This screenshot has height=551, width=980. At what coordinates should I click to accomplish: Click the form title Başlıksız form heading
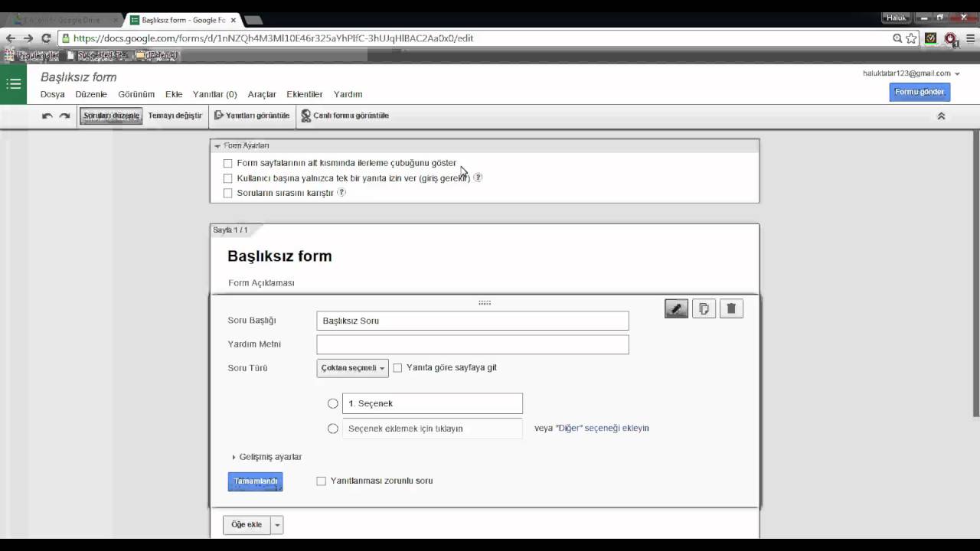[x=279, y=256]
